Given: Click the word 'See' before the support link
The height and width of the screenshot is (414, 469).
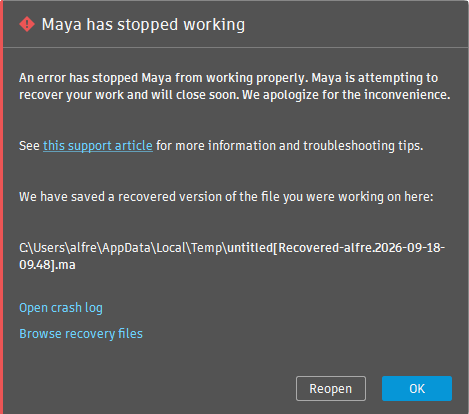Looking at the screenshot, I should coord(29,146).
